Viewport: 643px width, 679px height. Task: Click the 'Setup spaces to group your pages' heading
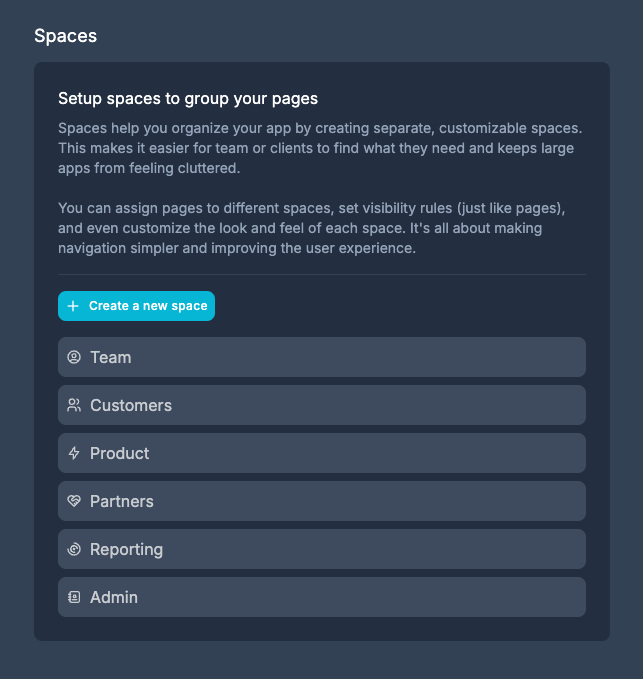(188, 99)
